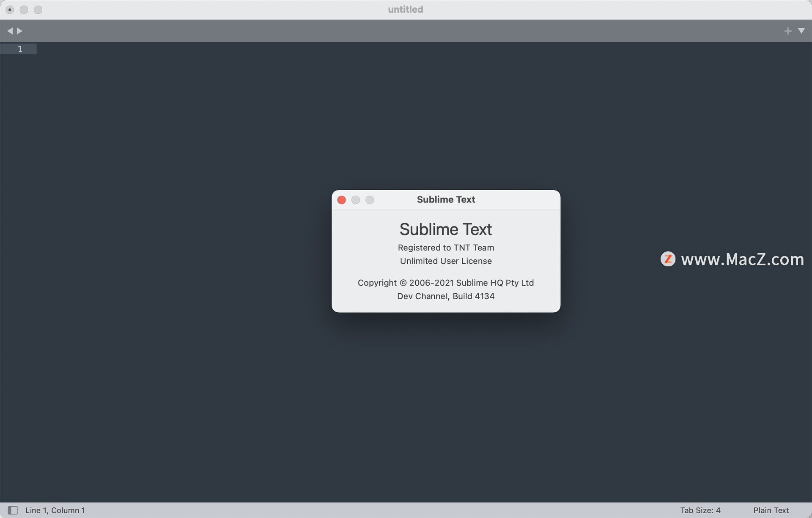Click the untitled window title
Screen dimensions: 812x518
coord(406,9)
